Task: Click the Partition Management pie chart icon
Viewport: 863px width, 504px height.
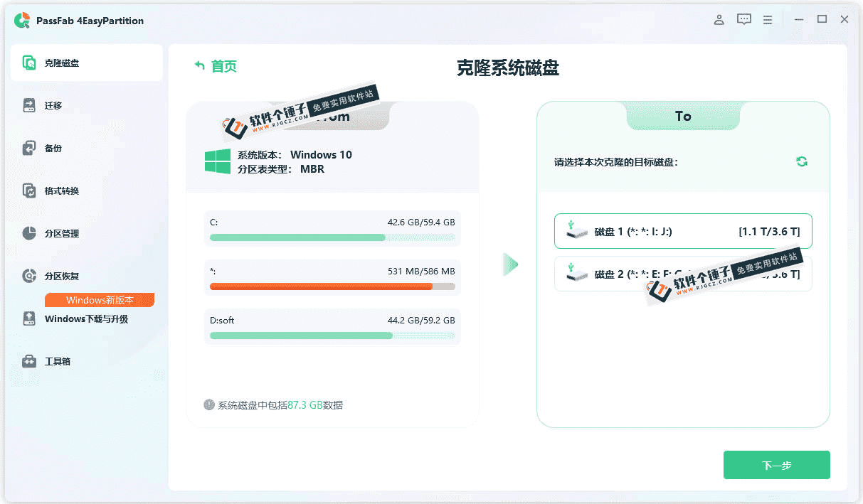Action: (x=29, y=234)
